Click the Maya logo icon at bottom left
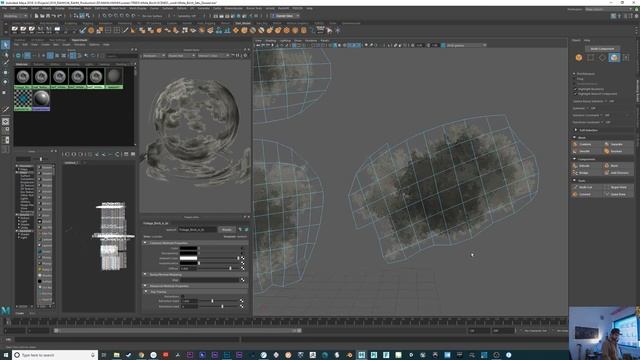 [5, 311]
